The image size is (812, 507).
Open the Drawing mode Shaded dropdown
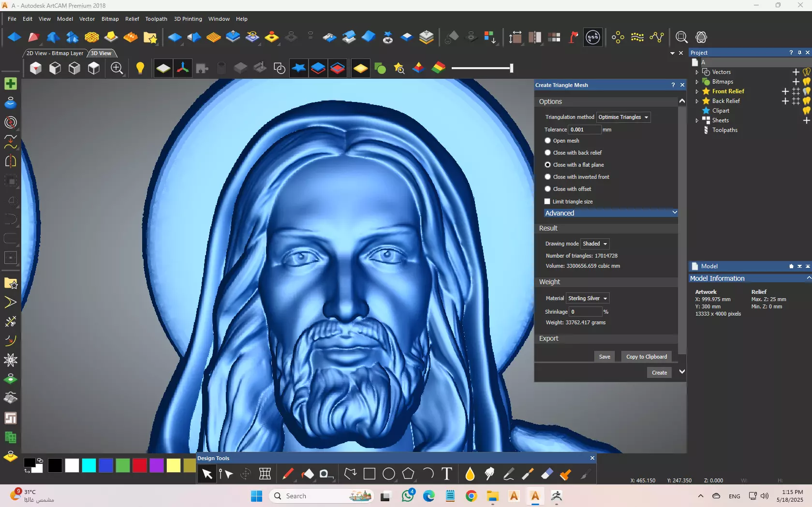[x=595, y=244]
